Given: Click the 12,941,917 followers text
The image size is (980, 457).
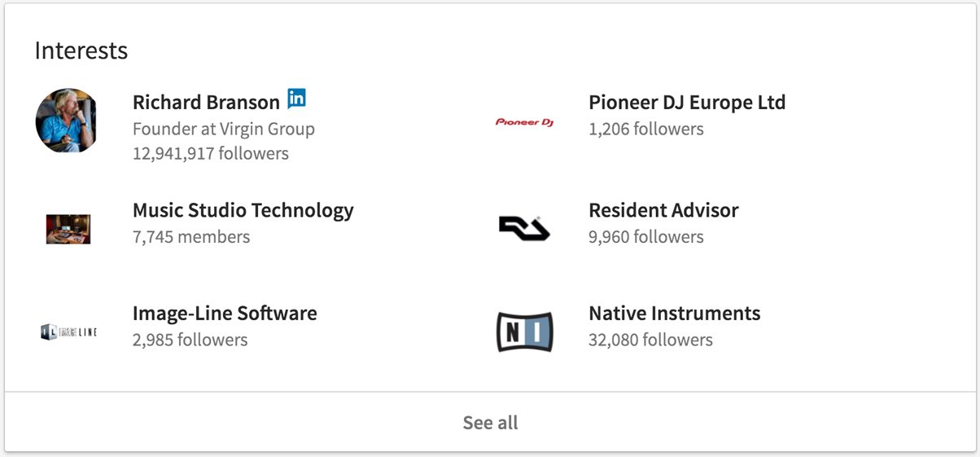Looking at the screenshot, I should click(211, 153).
